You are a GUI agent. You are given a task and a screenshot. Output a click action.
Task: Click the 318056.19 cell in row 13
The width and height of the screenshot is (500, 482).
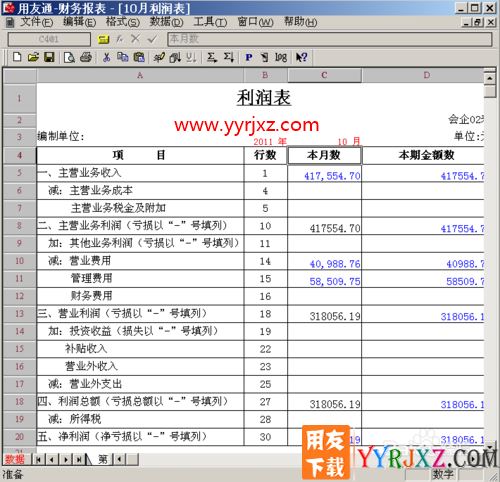click(x=324, y=314)
